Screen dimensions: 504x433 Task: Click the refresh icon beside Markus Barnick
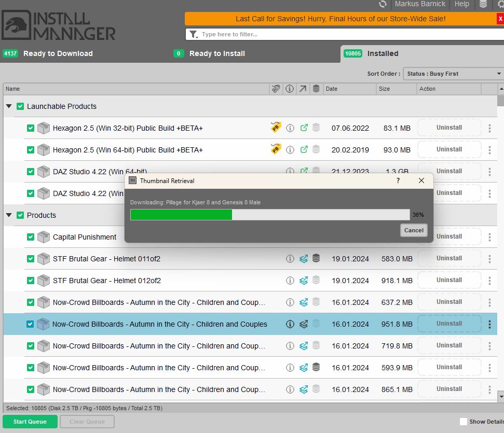click(x=383, y=4)
